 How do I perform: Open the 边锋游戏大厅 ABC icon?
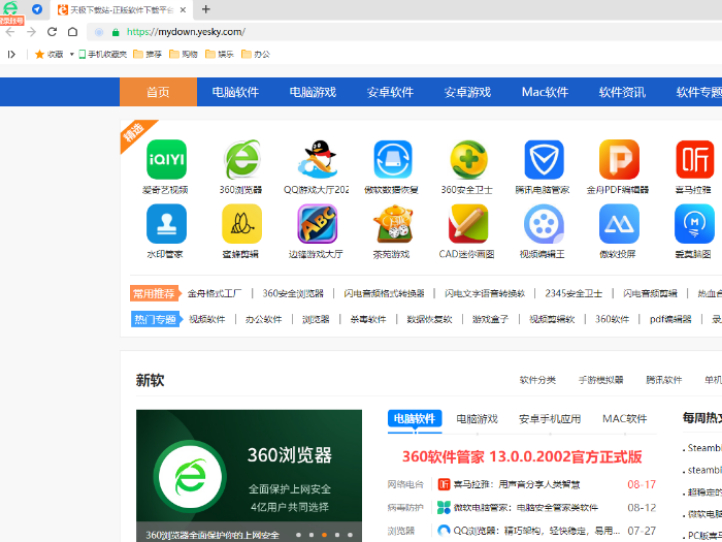(317, 224)
